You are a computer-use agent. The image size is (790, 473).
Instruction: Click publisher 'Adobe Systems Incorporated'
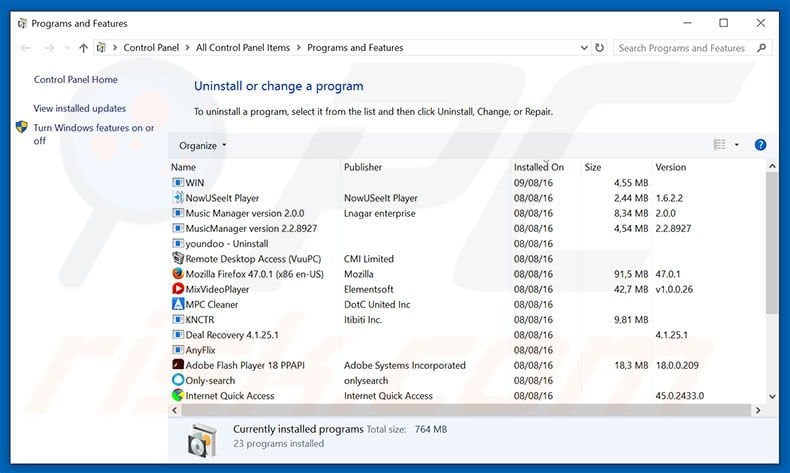tap(405, 365)
